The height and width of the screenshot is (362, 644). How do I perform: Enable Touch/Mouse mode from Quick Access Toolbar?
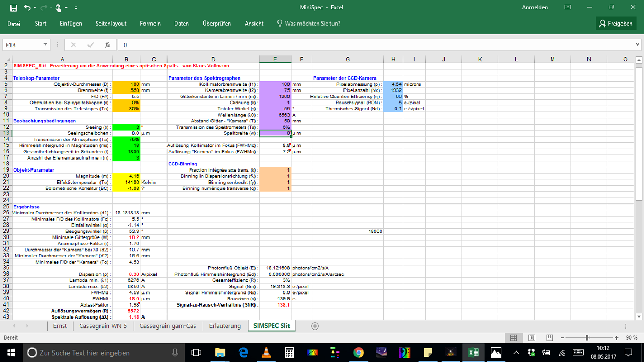[58, 7]
